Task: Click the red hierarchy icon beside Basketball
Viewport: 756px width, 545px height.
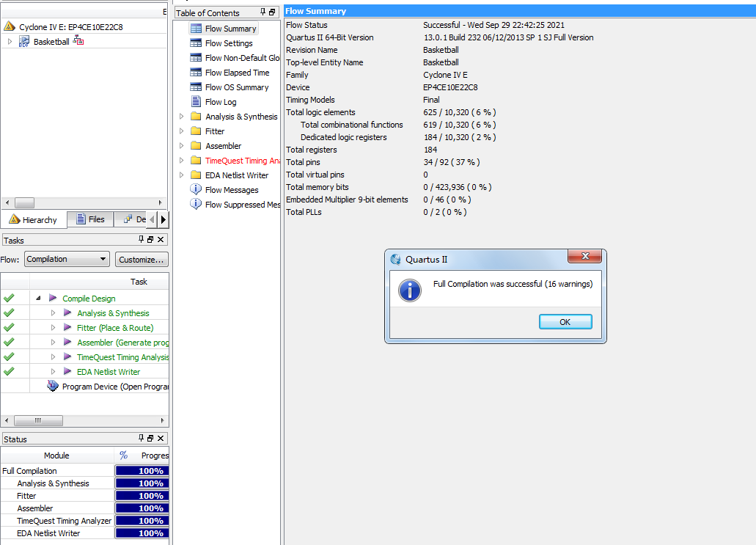Action: tap(78, 41)
